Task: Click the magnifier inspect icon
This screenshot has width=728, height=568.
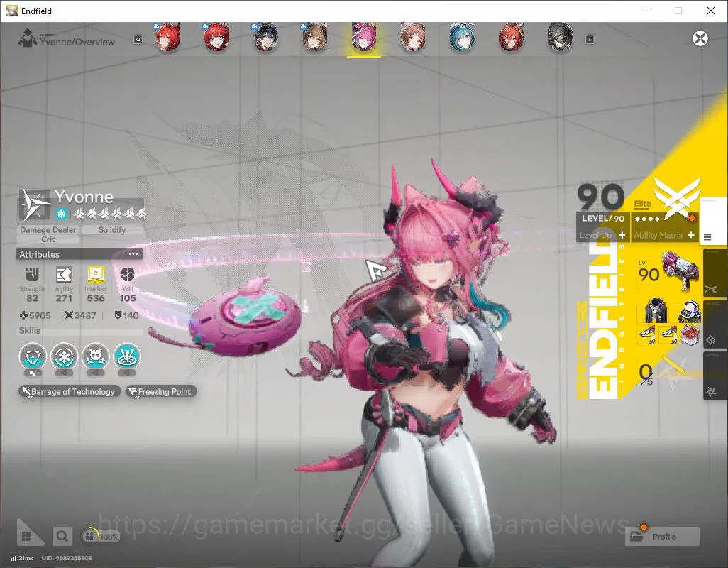Action: click(x=62, y=537)
